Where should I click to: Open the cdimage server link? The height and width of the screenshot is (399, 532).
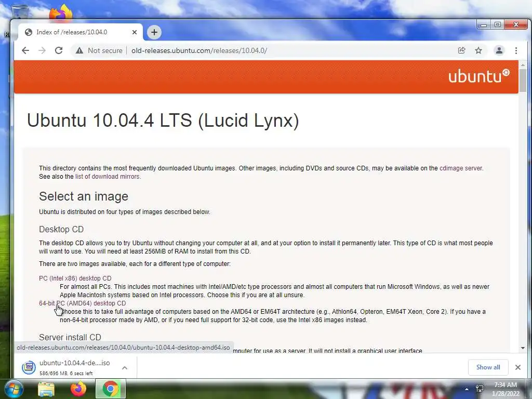coord(461,168)
